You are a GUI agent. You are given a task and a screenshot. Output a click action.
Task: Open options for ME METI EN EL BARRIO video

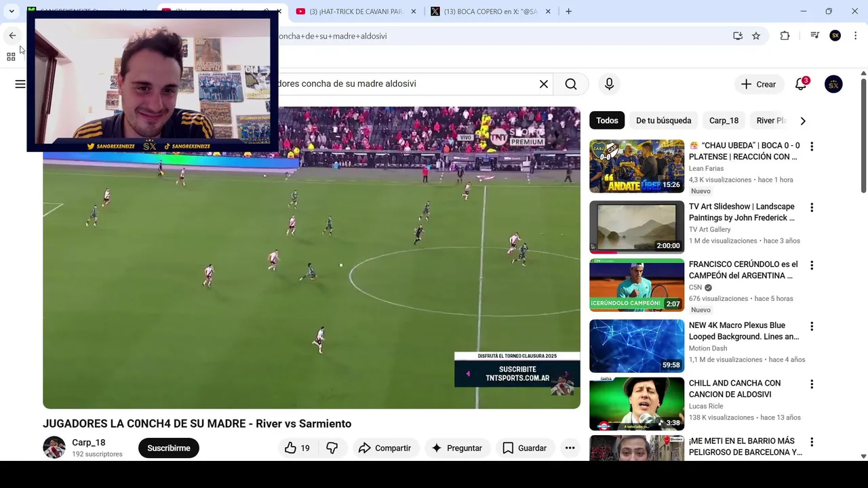pos(812,442)
